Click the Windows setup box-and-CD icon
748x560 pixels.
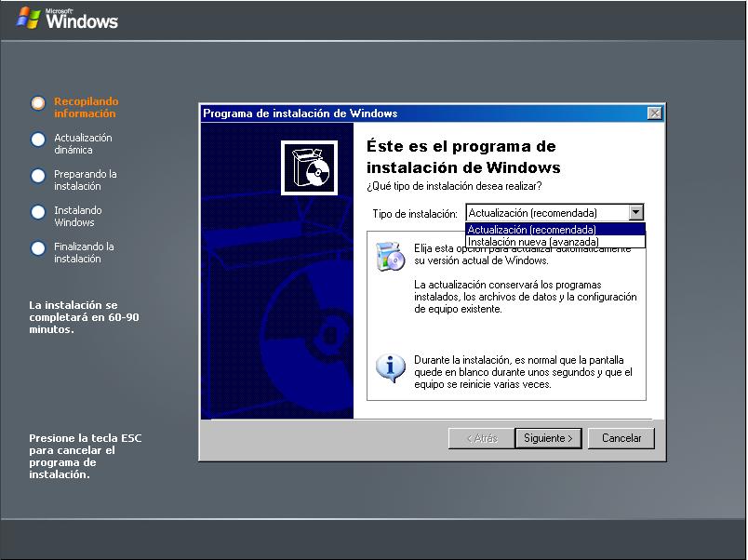(309, 167)
